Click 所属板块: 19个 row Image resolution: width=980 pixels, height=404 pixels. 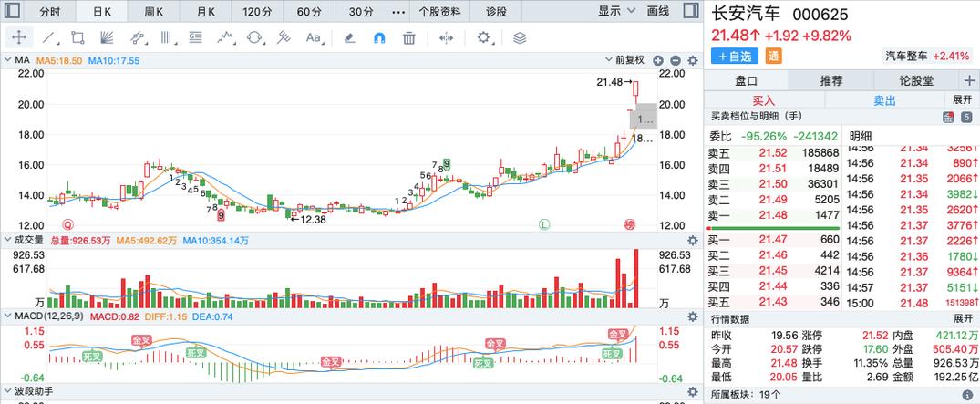tap(841, 395)
